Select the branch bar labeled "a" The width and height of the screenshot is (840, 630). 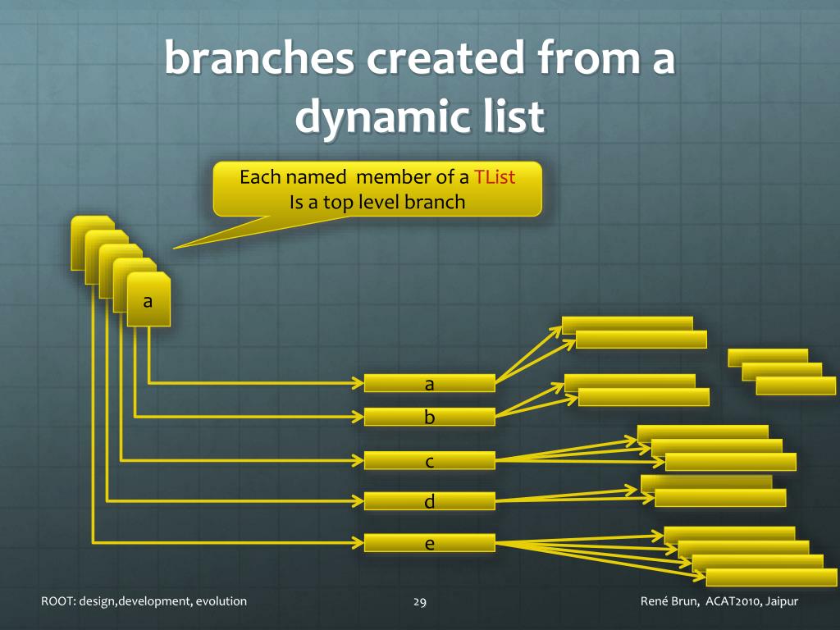tap(430, 383)
